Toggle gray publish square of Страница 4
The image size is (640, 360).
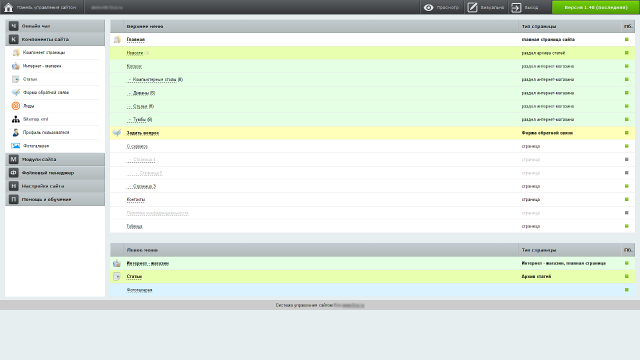(627, 159)
